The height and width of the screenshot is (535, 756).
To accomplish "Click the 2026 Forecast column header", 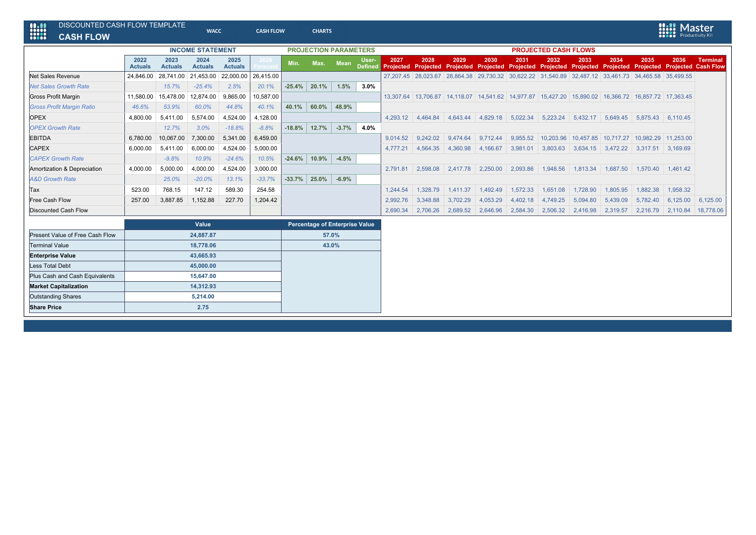I will [x=266, y=64].
